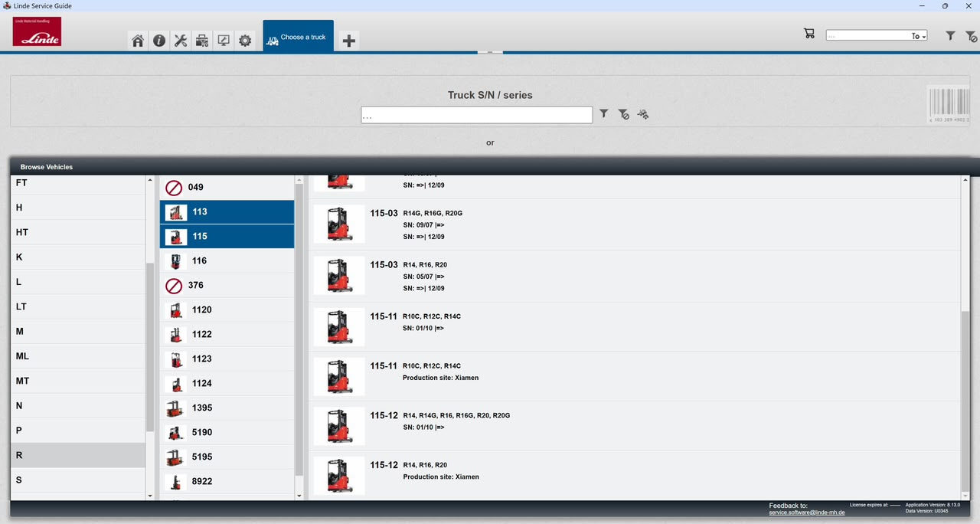Select P in the vehicle type list
Screen dimensions: 980x524
(x=78, y=431)
